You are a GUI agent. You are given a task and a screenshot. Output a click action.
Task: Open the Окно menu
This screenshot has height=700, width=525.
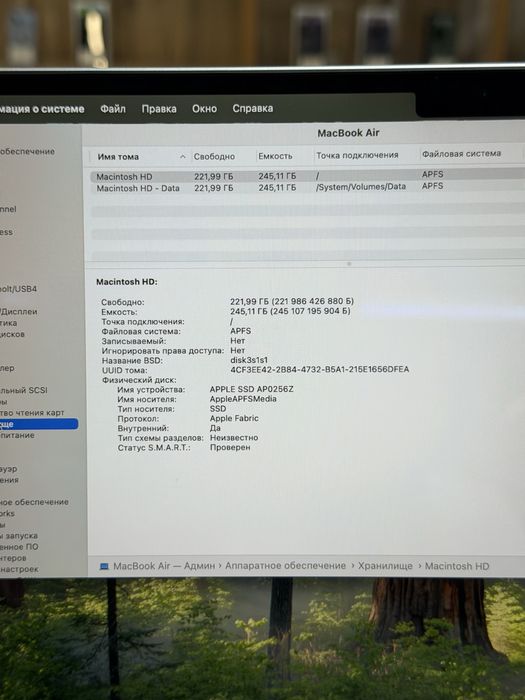[x=204, y=108]
